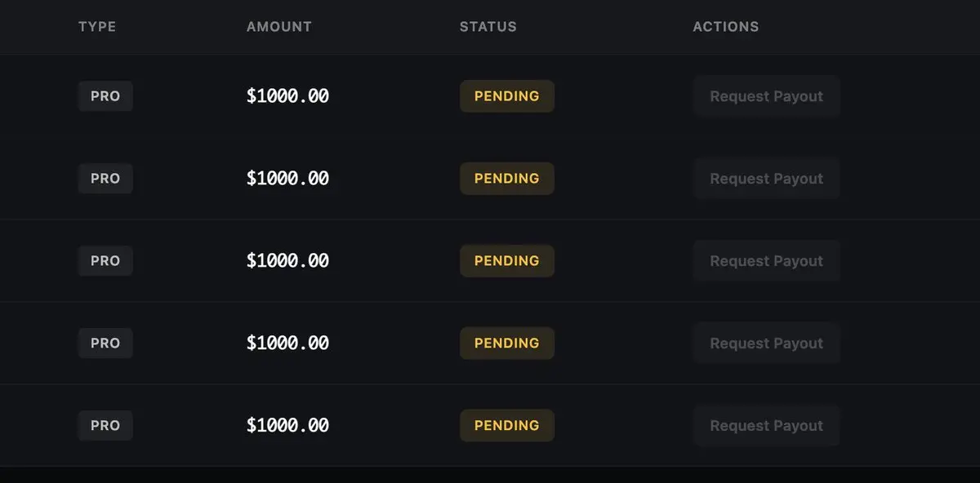Image resolution: width=980 pixels, height=483 pixels.
Task: Click the PRO badge in the last row
Action: pos(105,426)
